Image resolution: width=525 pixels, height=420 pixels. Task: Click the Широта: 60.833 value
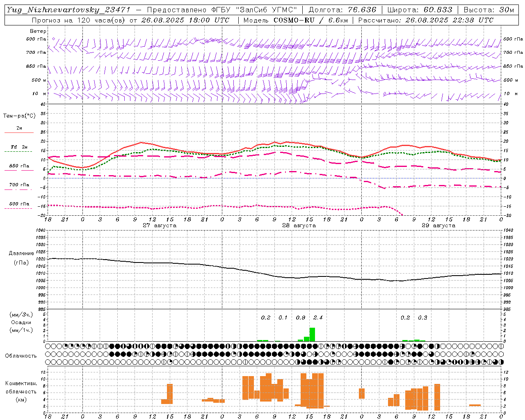(x=420, y=10)
